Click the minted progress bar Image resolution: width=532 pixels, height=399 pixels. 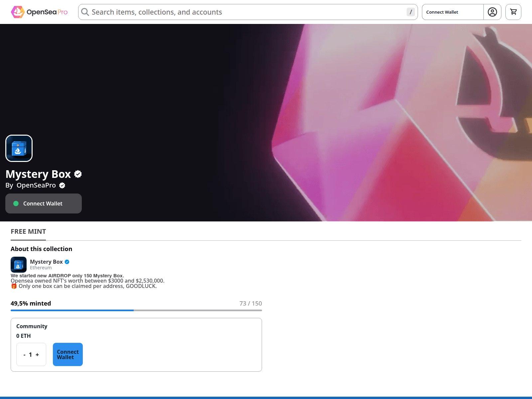(x=136, y=310)
